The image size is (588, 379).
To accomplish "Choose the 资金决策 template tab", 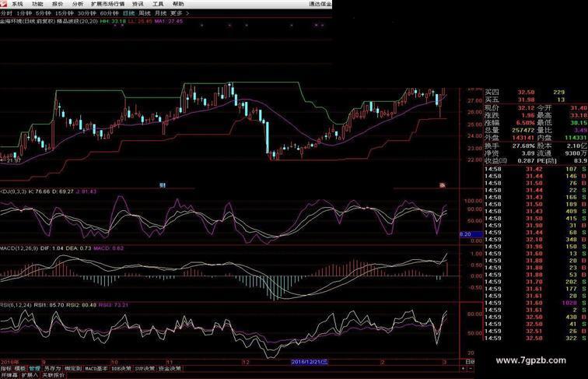I will pyautogui.click(x=170, y=368).
